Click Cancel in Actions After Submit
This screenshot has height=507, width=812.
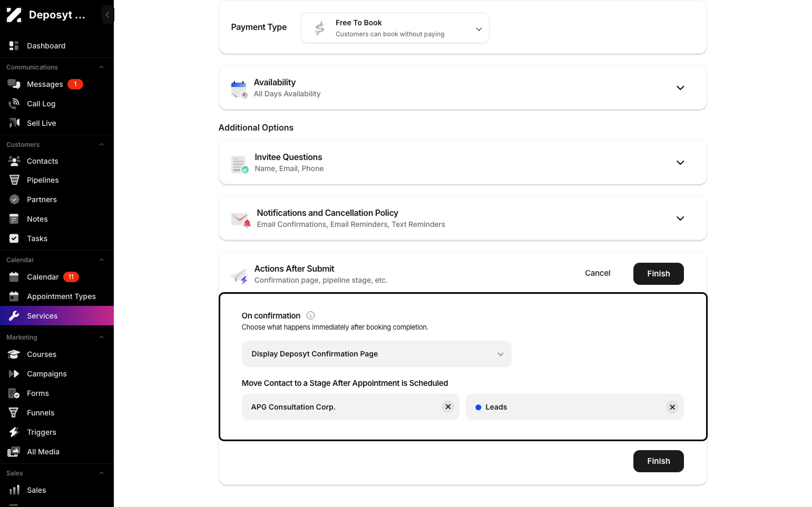click(x=598, y=273)
